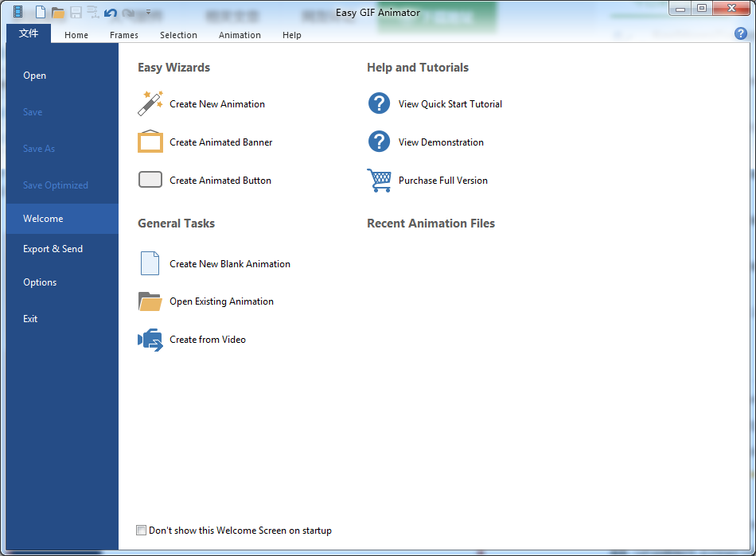The width and height of the screenshot is (756, 556).
Task: Switch to the Frames ribbon tab
Action: (x=124, y=35)
